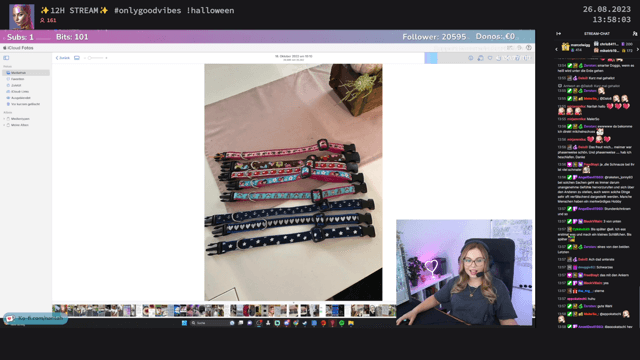The width and height of the screenshot is (640, 360).
Task: Open the Chrome icon in taskbar
Action: pyautogui.click(x=296, y=323)
